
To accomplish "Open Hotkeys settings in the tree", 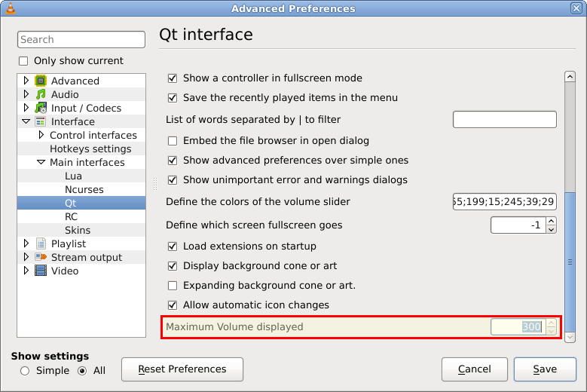I will (x=90, y=149).
